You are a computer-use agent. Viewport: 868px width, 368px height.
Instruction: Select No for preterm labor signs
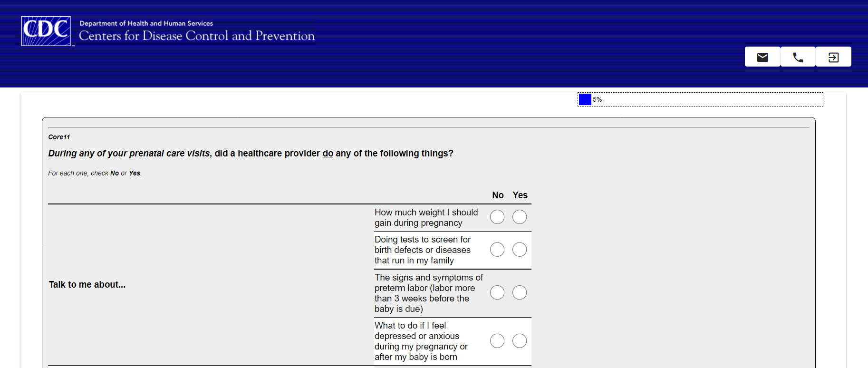click(497, 292)
